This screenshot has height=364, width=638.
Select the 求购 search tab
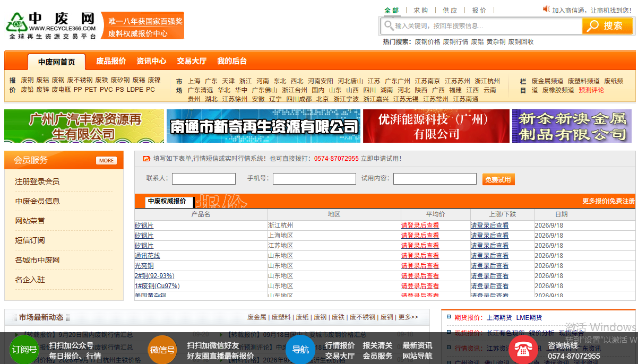421,10
